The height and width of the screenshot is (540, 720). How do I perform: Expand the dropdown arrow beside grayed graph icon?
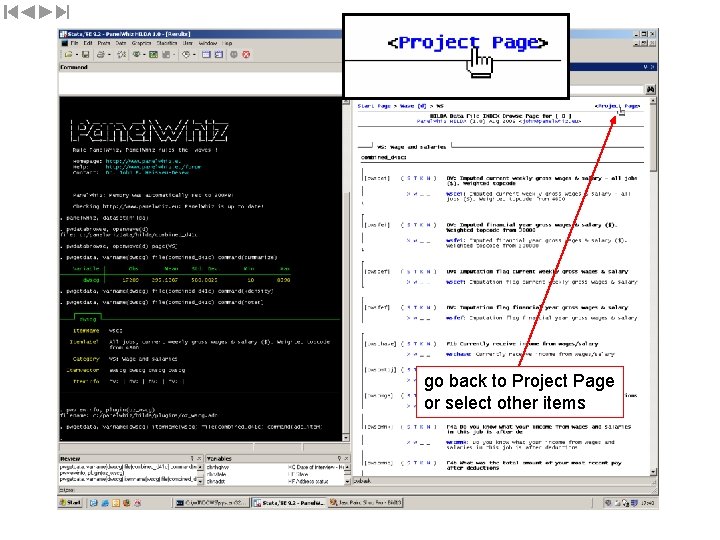[x=174, y=55]
